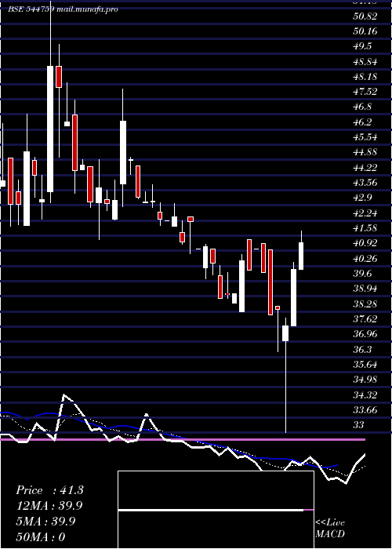Screen dimensions: 392x549
Task: Click the 38.94 price axis label
Action: tap(365, 289)
